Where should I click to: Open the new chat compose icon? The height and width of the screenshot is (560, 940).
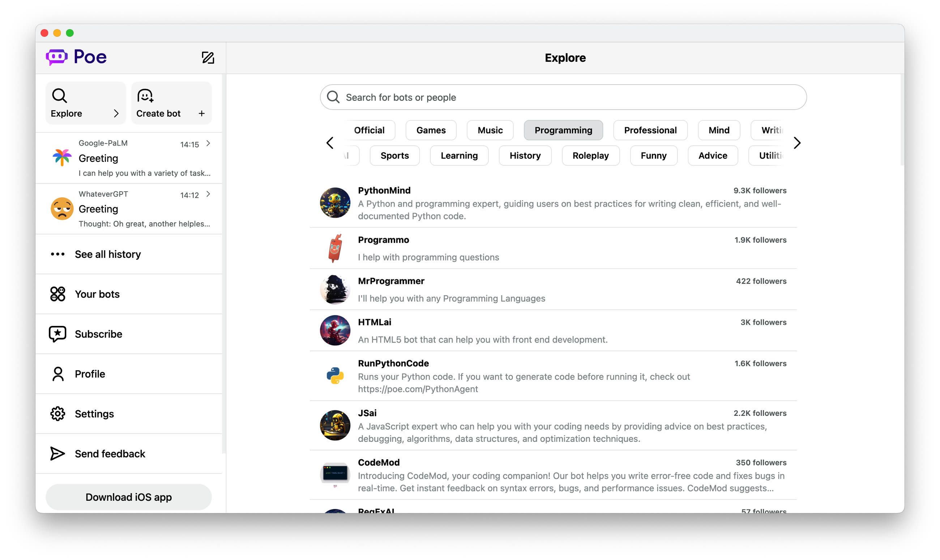point(208,57)
